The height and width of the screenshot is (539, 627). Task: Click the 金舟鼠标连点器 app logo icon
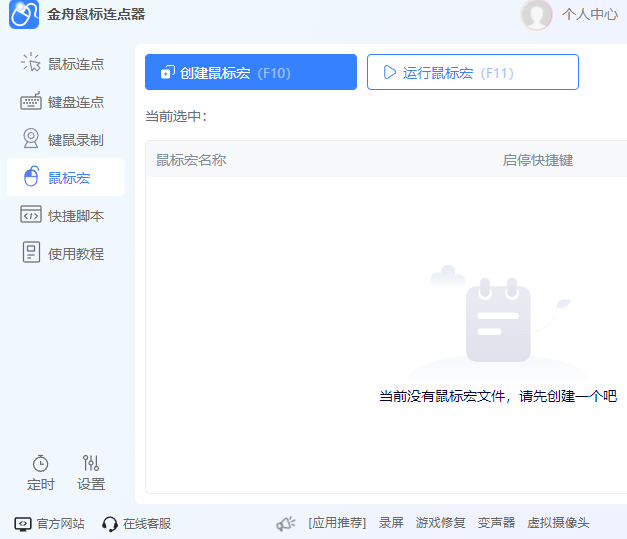[24, 15]
